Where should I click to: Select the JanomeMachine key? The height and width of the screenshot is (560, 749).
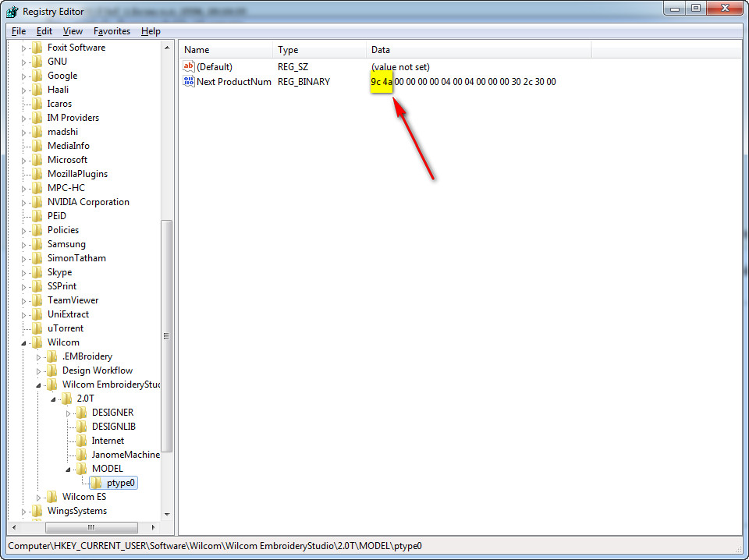[126, 455]
